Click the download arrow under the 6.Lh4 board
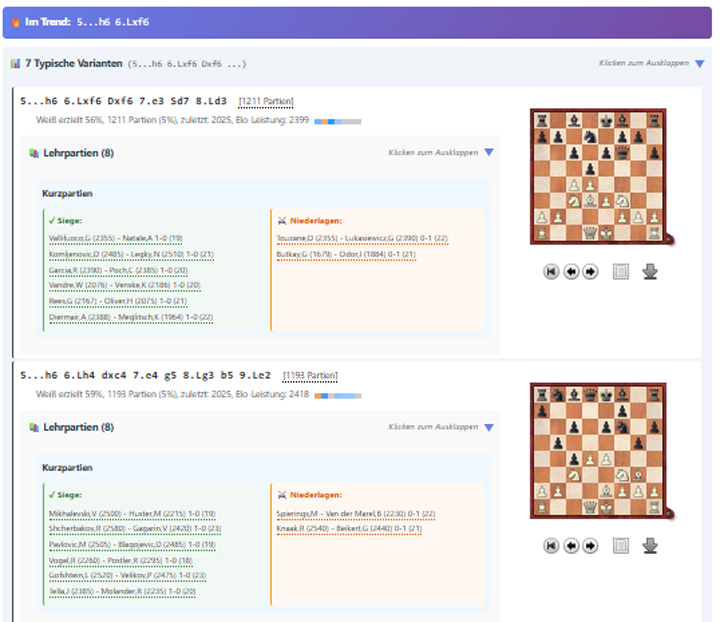This screenshot has width=720, height=622. tap(650, 545)
